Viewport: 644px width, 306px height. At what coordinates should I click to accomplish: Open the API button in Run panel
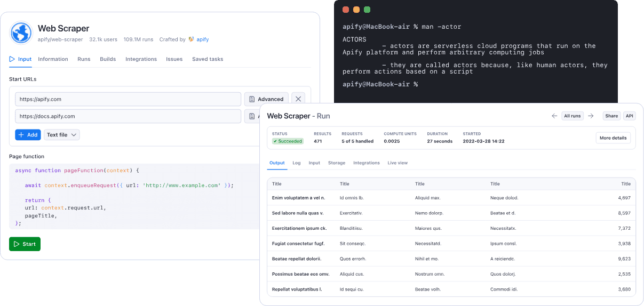[630, 116]
